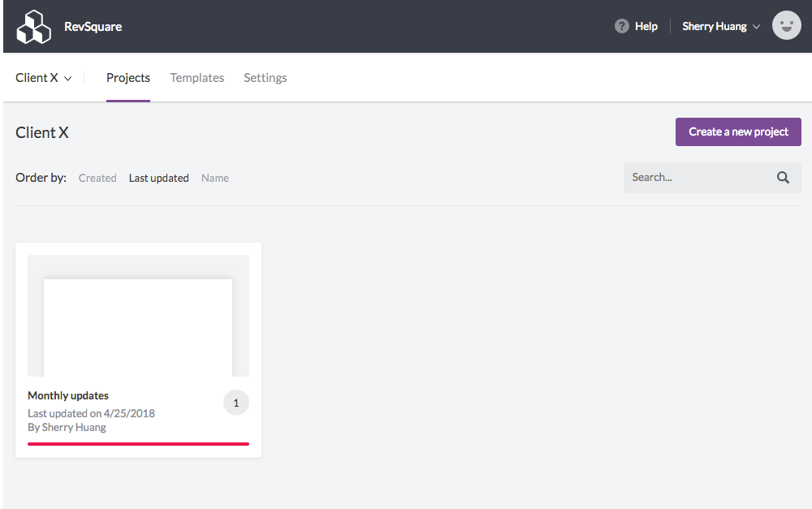The width and height of the screenshot is (812, 509).
Task: Click the RevSquare hexagon logo
Action: (33, 25)
